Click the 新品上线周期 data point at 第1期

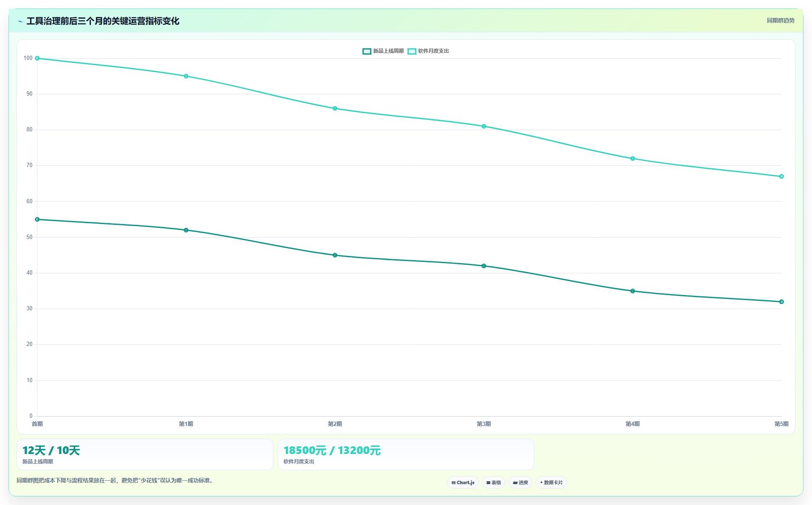click(186, 230)
